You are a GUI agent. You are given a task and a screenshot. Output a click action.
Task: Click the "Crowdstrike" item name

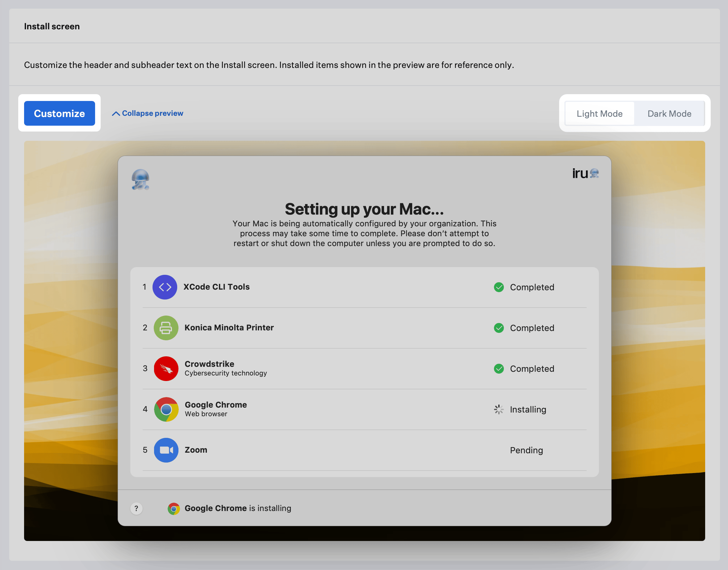[x=210, y=364]
